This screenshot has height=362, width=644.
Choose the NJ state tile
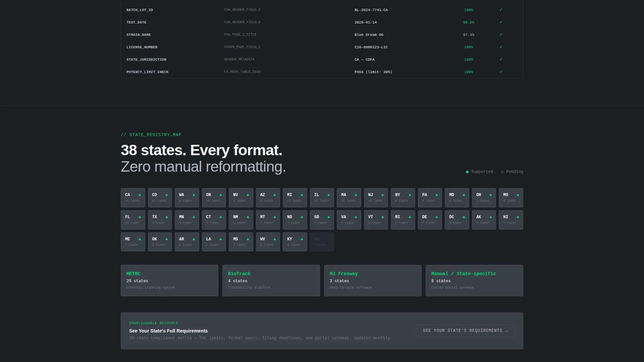(x=376, y=198)
